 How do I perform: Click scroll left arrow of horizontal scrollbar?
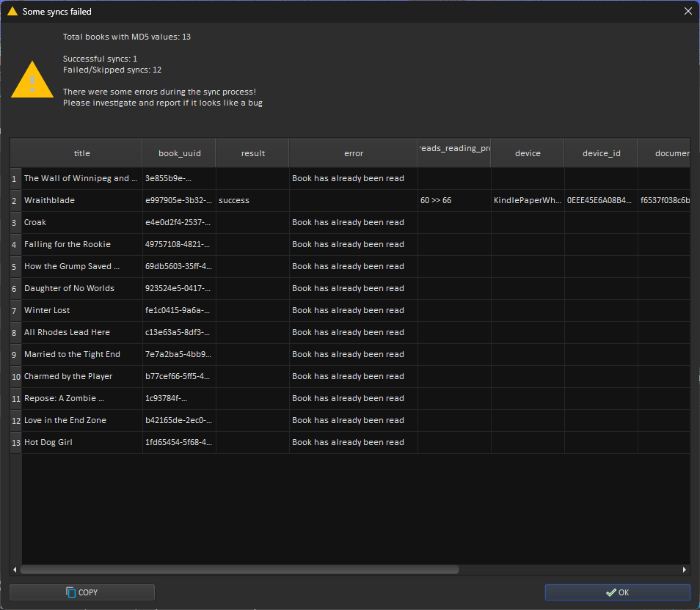tap(15, 570)
